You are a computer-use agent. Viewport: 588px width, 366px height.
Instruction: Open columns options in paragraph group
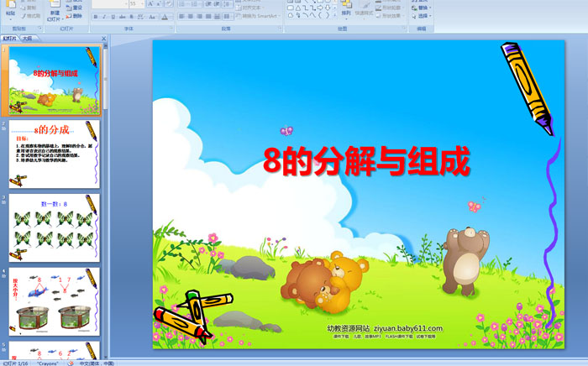tap(228, 17)
